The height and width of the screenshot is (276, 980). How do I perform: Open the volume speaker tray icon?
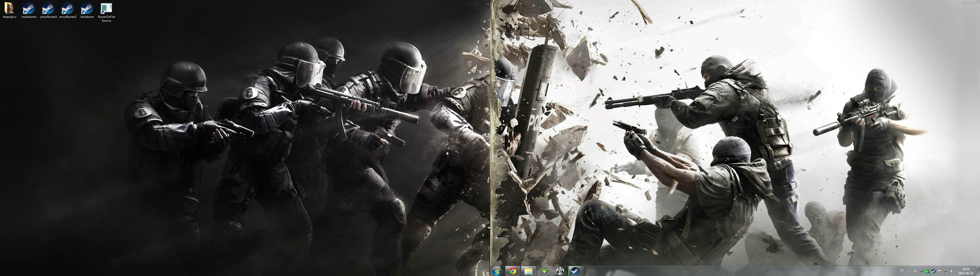point(952,271)
